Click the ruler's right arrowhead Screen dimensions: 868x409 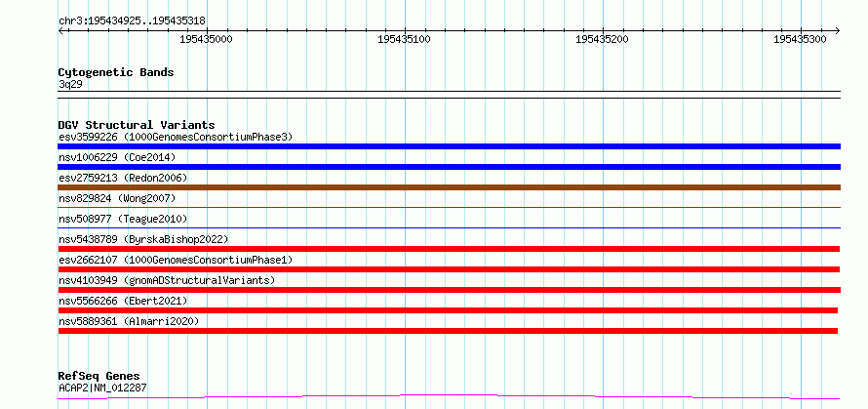[x=837, y=30]
